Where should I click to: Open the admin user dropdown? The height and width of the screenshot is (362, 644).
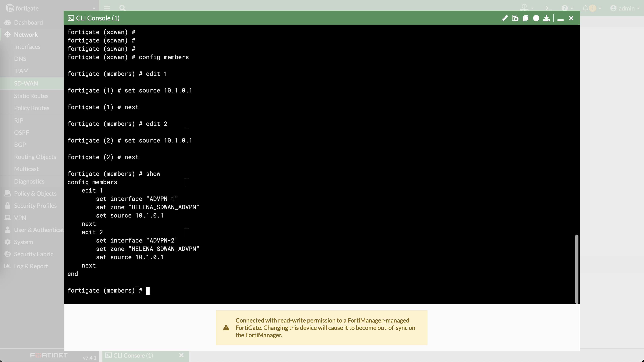click(x=625, y=8)
